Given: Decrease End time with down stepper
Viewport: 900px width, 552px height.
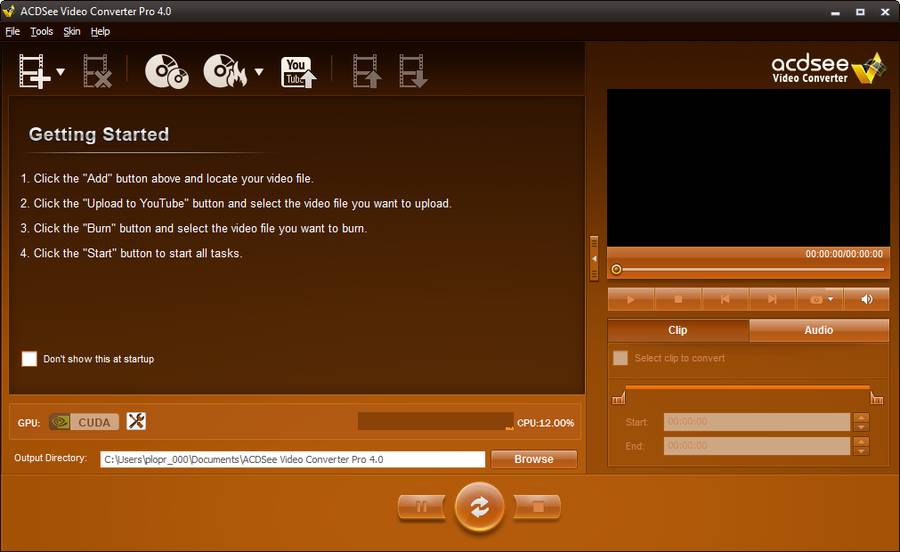Looking at the screenshot, I should tap(861, 451).
